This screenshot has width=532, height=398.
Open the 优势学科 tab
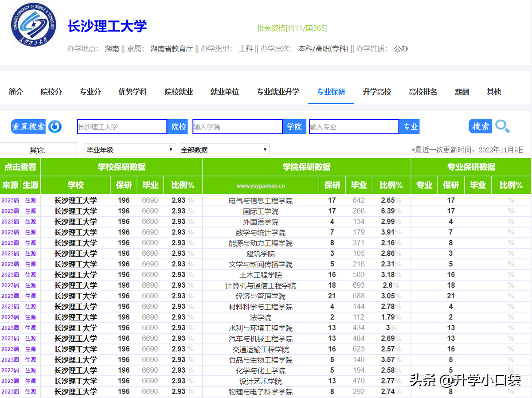[x=133, y=92]
